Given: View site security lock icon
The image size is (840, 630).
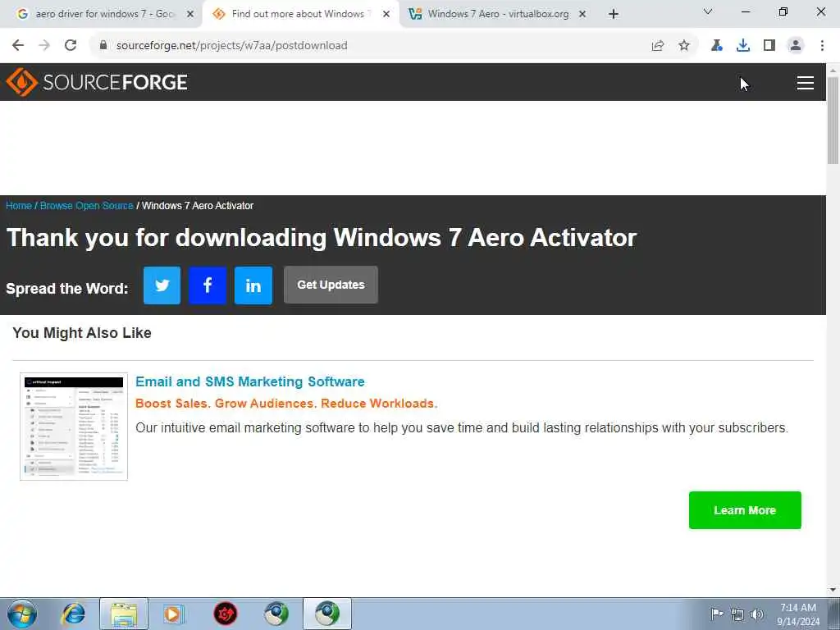Looking at the screenshot, I should [103, 46].
